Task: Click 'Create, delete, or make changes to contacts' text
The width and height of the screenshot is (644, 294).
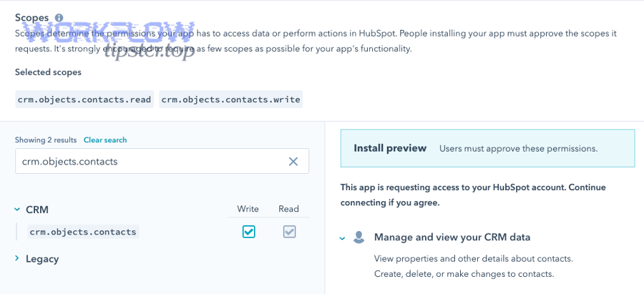Action: (464, 274)
